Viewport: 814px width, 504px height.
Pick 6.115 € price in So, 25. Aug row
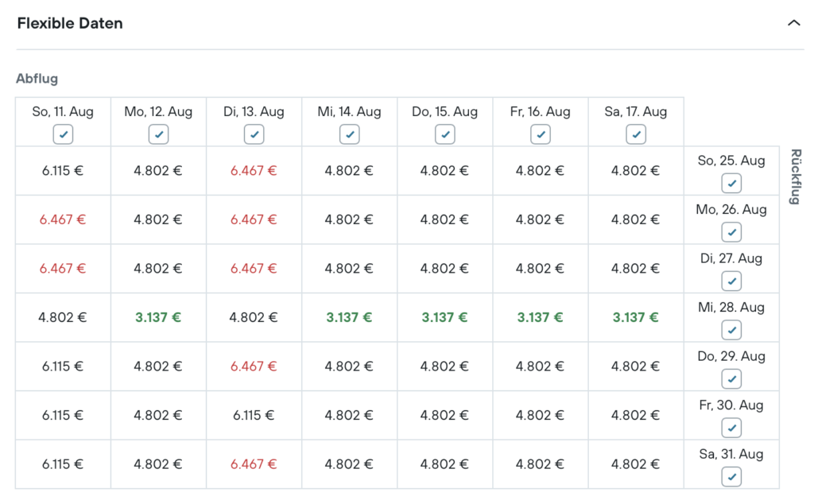[x=63, y=170]
